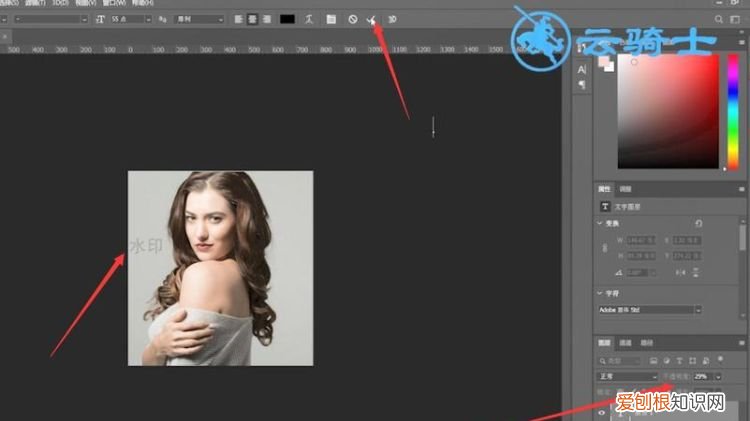Open the warp text tool
This screenshot has width=750, height=421.
(310, 19)
